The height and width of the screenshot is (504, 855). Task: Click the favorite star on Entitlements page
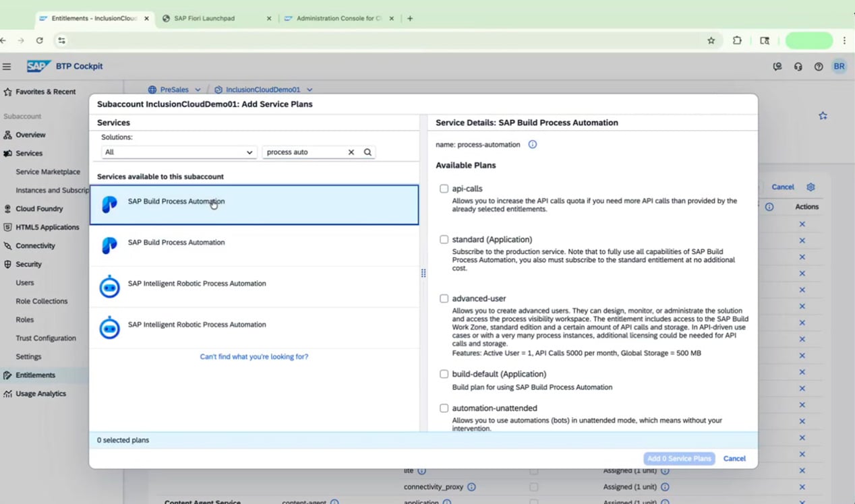click(x=823, y=116)
